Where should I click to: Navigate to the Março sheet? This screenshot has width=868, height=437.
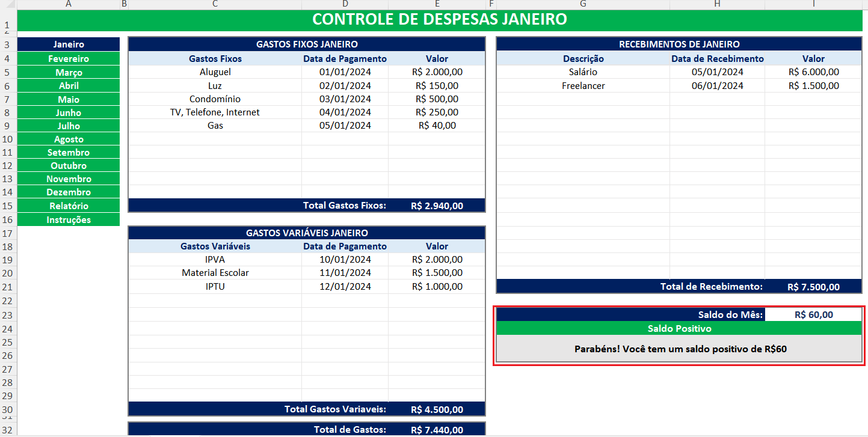(69, 73)
